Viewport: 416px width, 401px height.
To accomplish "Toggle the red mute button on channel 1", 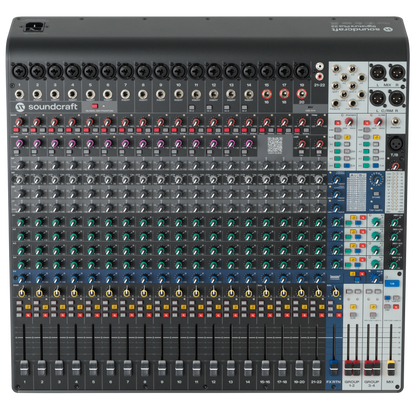I will point(28,315).
